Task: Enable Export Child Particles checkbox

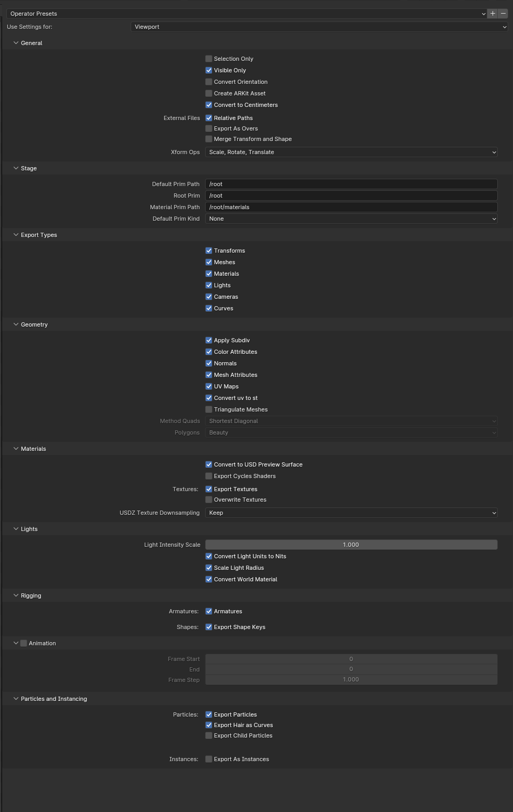Action: (x=209, y=735)
